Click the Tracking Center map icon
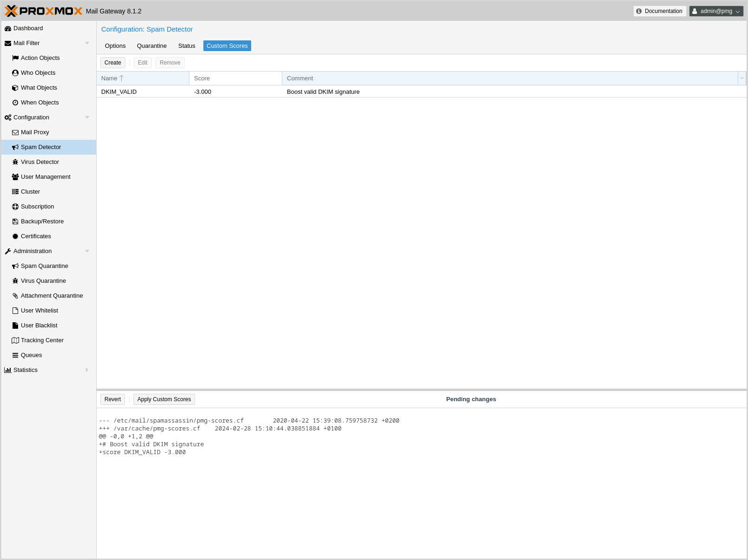The height and width of the screenshot is (560, 748). 15,340
